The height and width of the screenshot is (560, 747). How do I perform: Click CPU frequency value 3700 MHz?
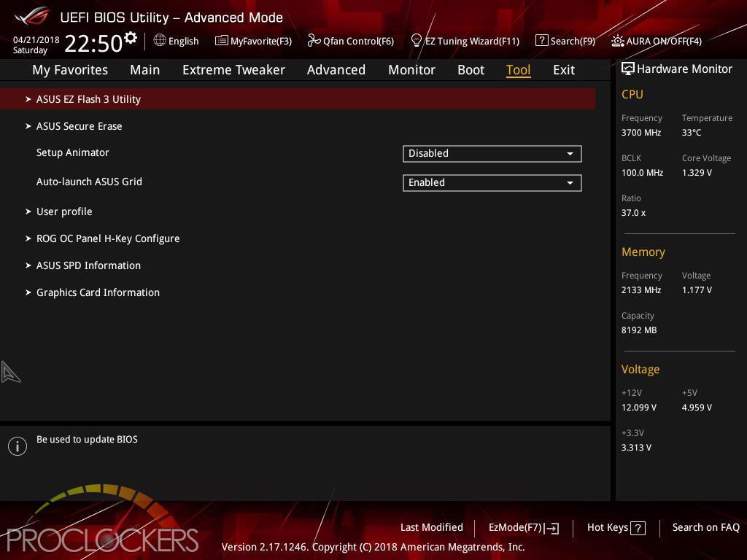[x=641, y=133]
